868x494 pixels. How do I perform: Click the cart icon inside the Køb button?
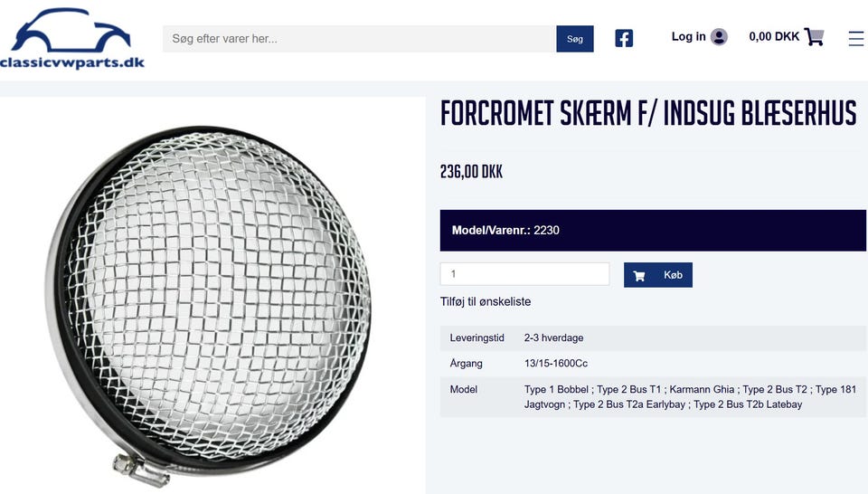tap(639, 276)
